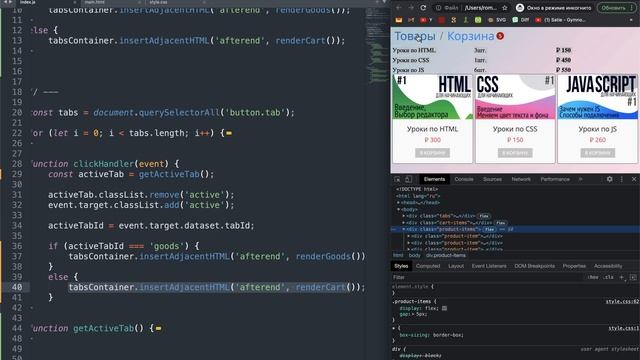The width and height of the screenshot is (640, 360).
Task: Reload the page in the browser
Action: (x=423, y=8)
